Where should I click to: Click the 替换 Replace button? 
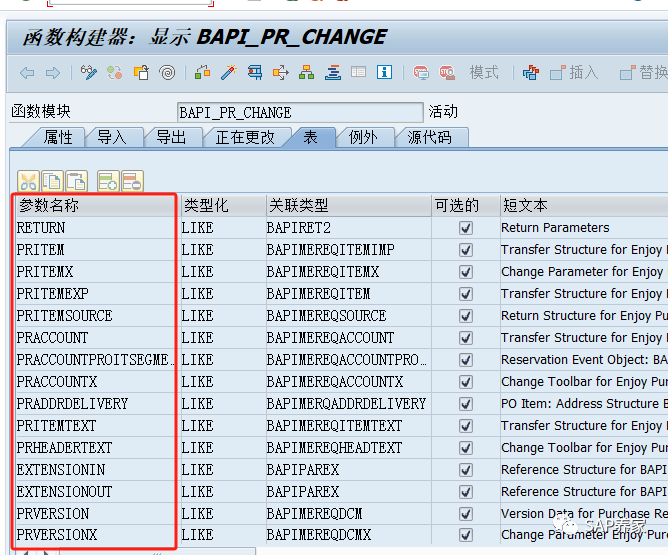pyautogui.click(x=644, y=72)
